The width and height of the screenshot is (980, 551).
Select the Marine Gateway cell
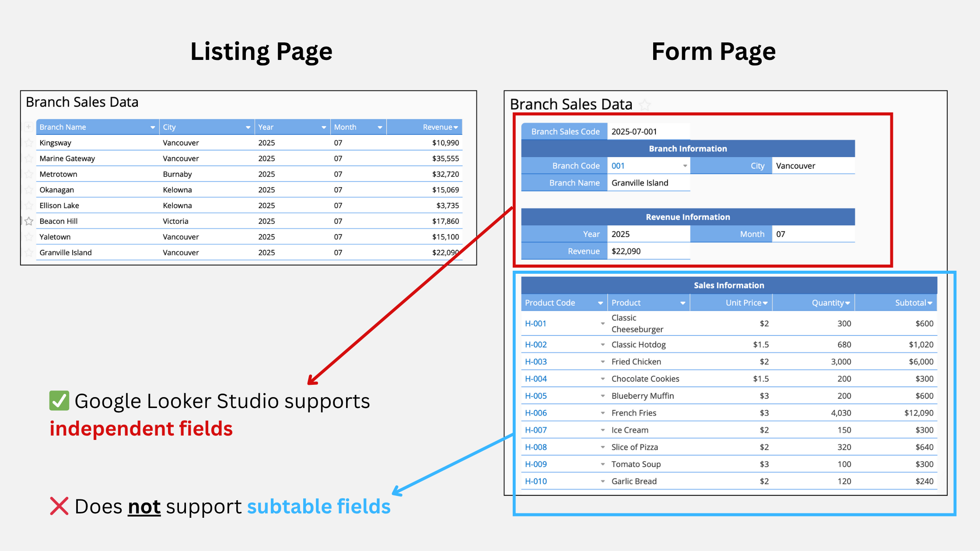coord(98,158)
